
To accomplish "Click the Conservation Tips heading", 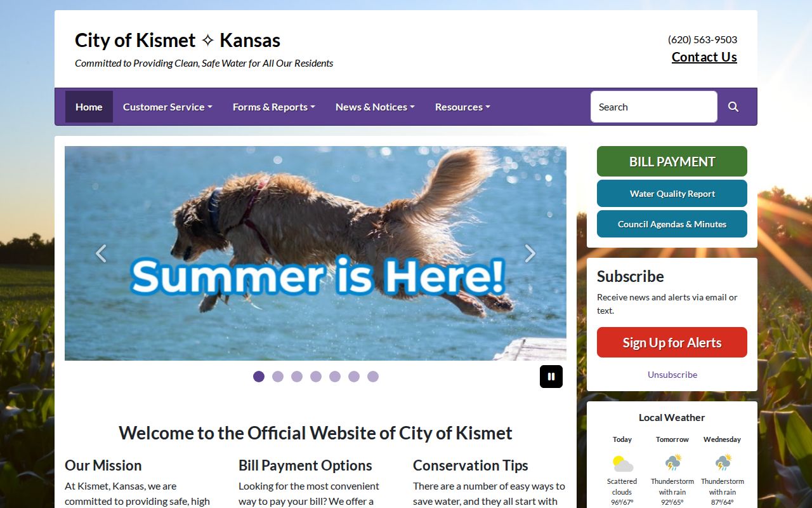I will (x=471, y=465).
